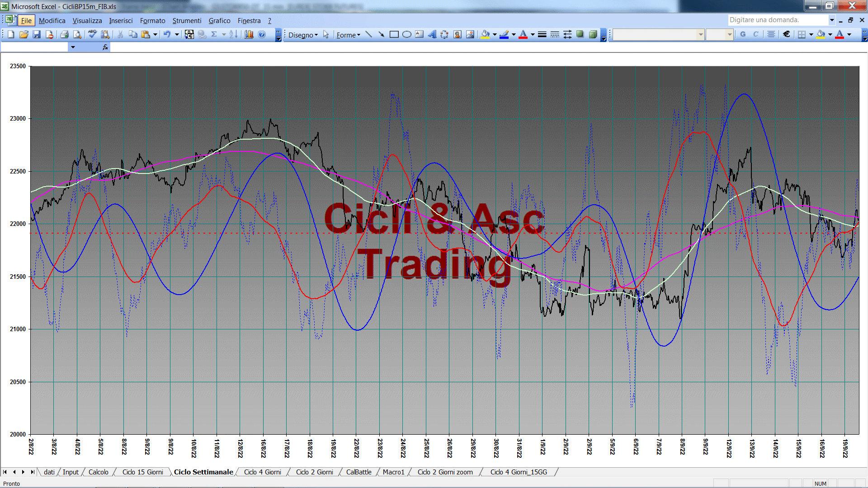This screenshot has width=868, height=488.
Task: Click the formatting Borders button
Action: point(802,34)
